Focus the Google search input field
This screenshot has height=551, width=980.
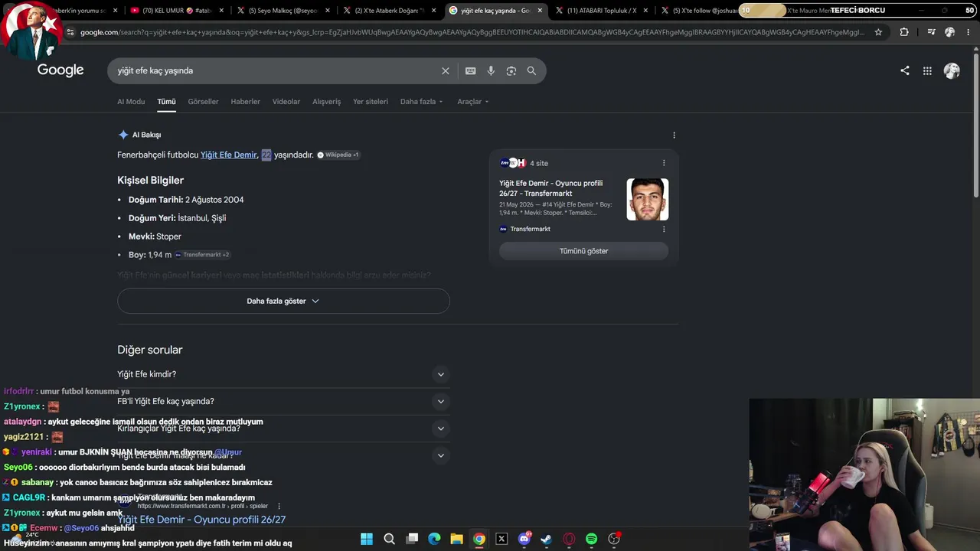(276, 70)
